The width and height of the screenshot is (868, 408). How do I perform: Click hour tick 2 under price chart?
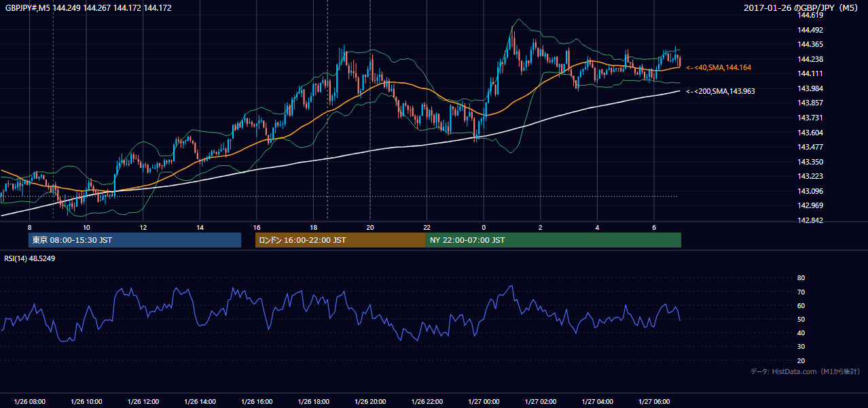click(541, 227)
